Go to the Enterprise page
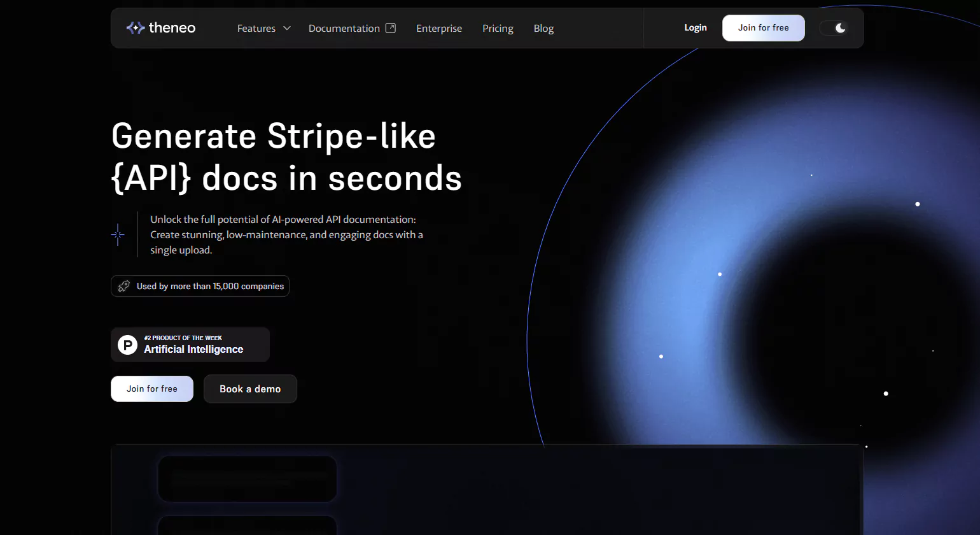 coord(439,29)
